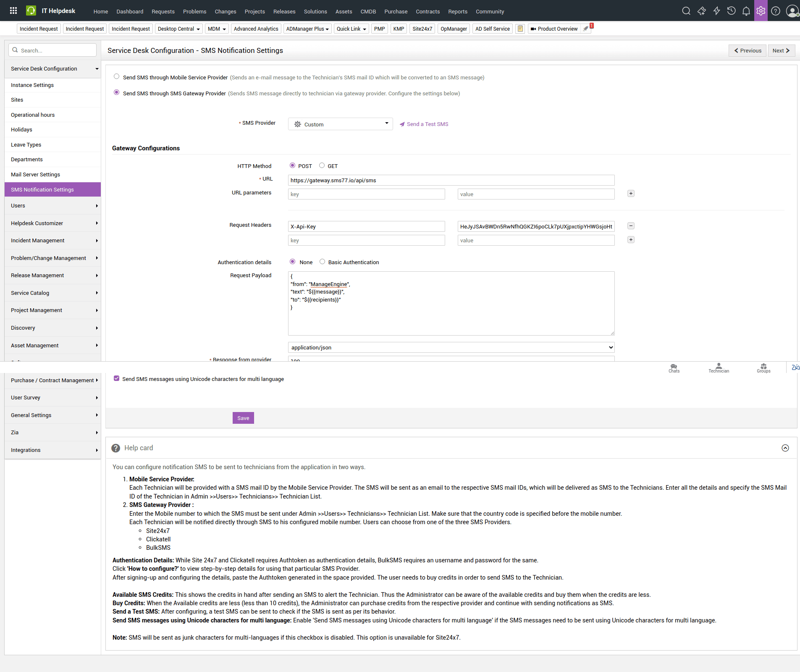800x672 pixels.
Task: Open the search icon in top bar
Action: tap(686, 11)
